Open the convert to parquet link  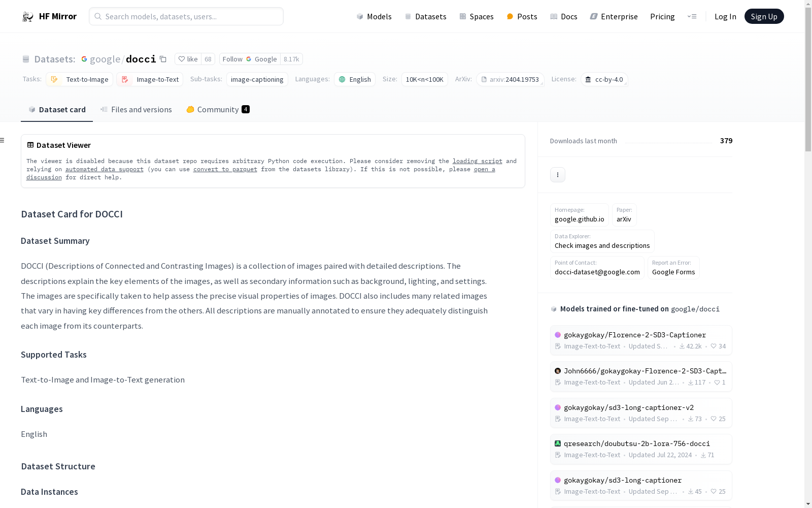[x=225, y=169]
